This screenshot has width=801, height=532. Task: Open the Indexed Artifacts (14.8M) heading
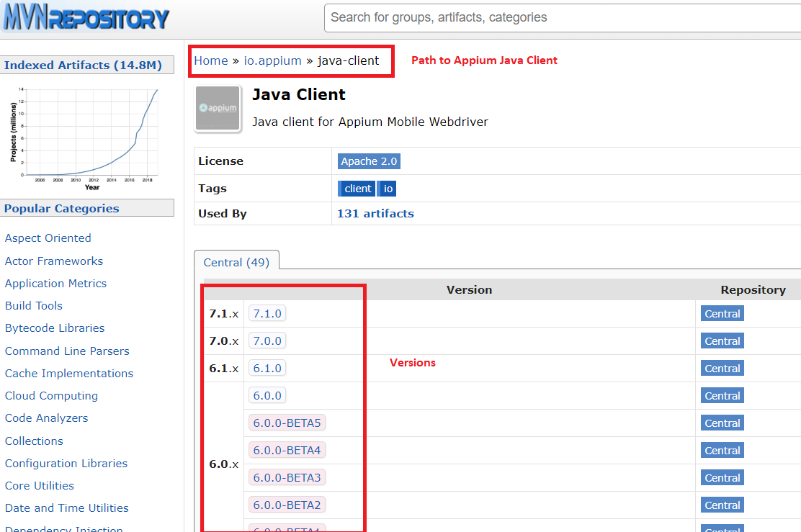coord(83,66)
